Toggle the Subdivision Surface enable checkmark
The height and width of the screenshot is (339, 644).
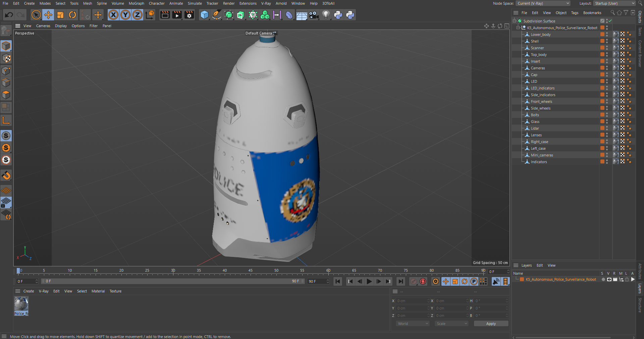(610, 21)
